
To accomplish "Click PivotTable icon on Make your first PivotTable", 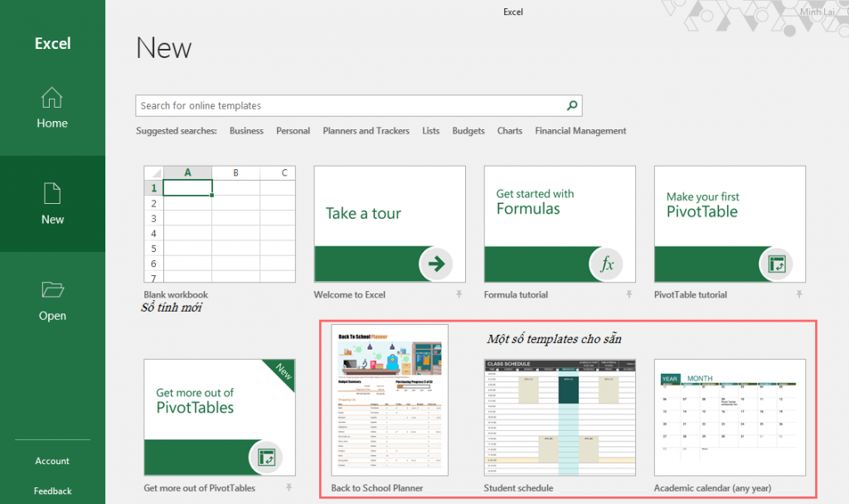I will click(776, 264).
